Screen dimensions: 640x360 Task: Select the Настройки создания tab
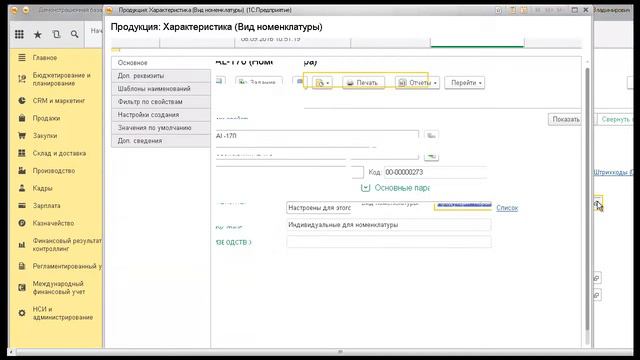click(x=161, y=115)
